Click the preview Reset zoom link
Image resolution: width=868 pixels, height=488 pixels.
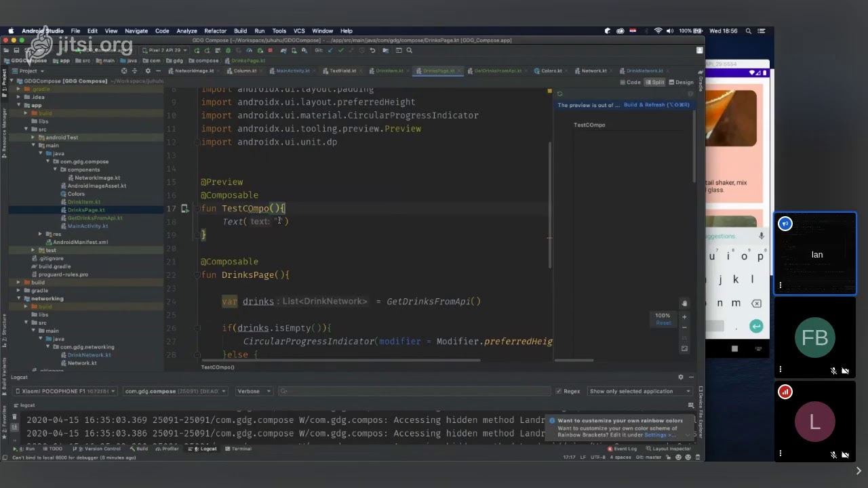[663, 323]
